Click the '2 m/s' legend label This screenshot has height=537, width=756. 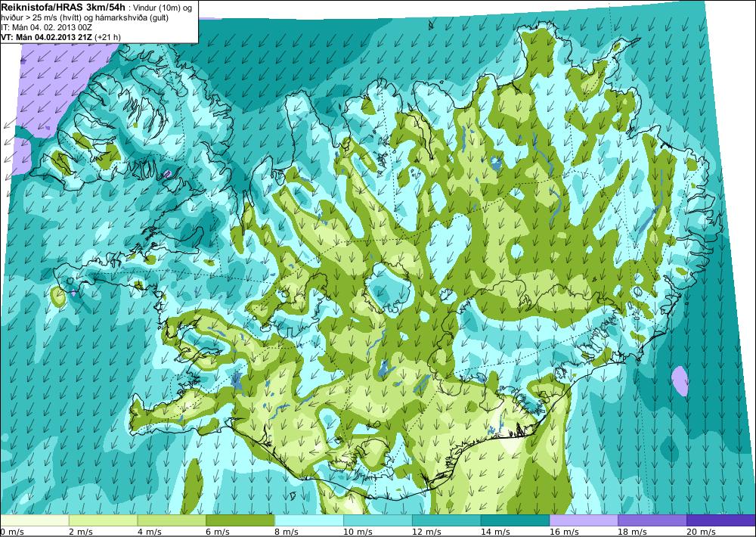[x=81, y=532]
